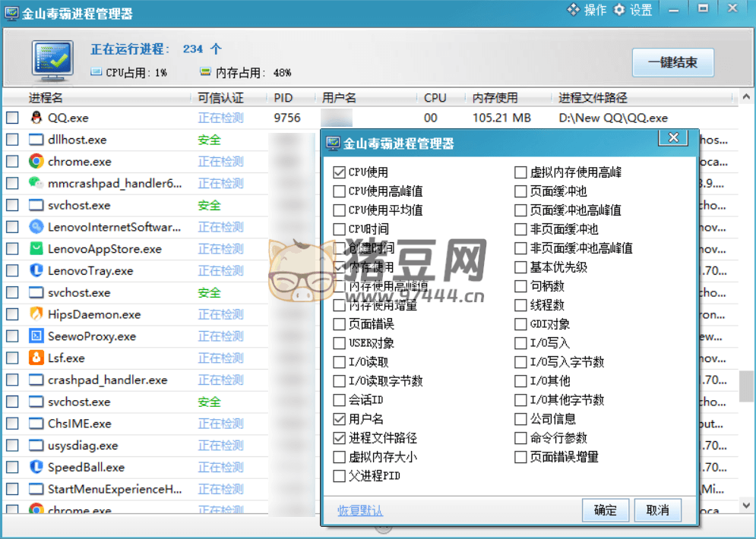Screen dimensions: 756x539
Task: Click the ChsIME.exe window icon
Action: [x=36, y=424]
